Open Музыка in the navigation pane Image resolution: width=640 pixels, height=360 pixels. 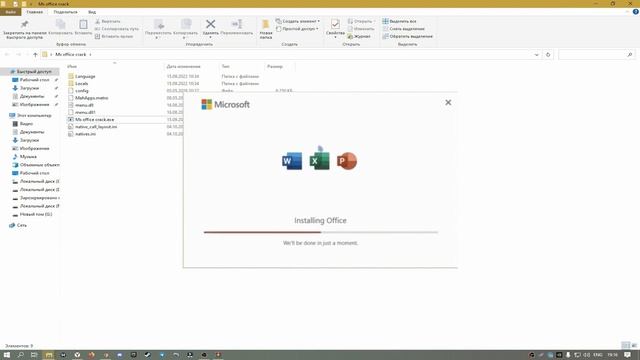(24, 157)
